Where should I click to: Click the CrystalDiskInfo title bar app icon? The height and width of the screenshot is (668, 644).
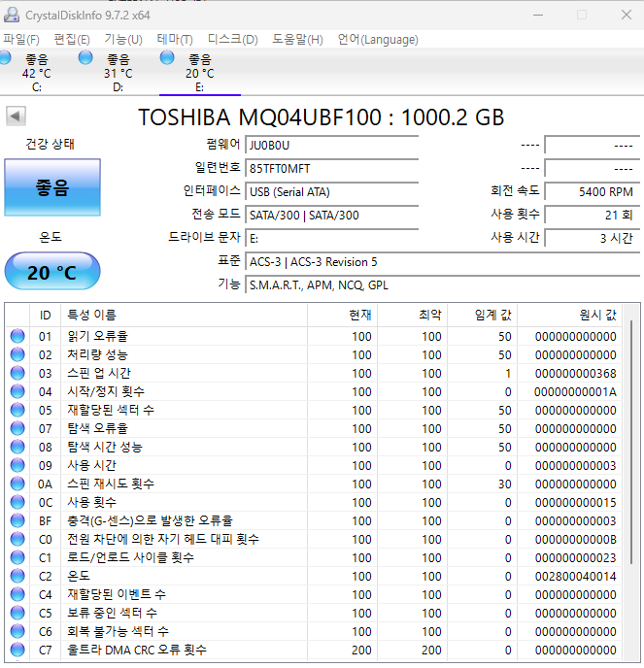pos(12,15)
